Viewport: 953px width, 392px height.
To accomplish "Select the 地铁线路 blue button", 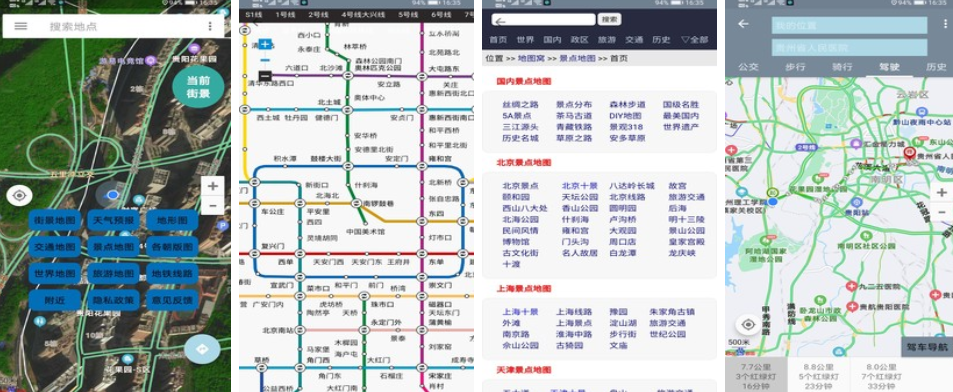I will coord(173,273).
